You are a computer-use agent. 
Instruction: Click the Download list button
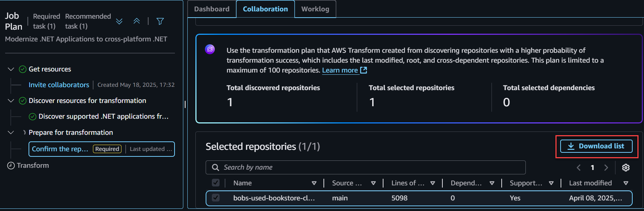(x=596, y=146)
